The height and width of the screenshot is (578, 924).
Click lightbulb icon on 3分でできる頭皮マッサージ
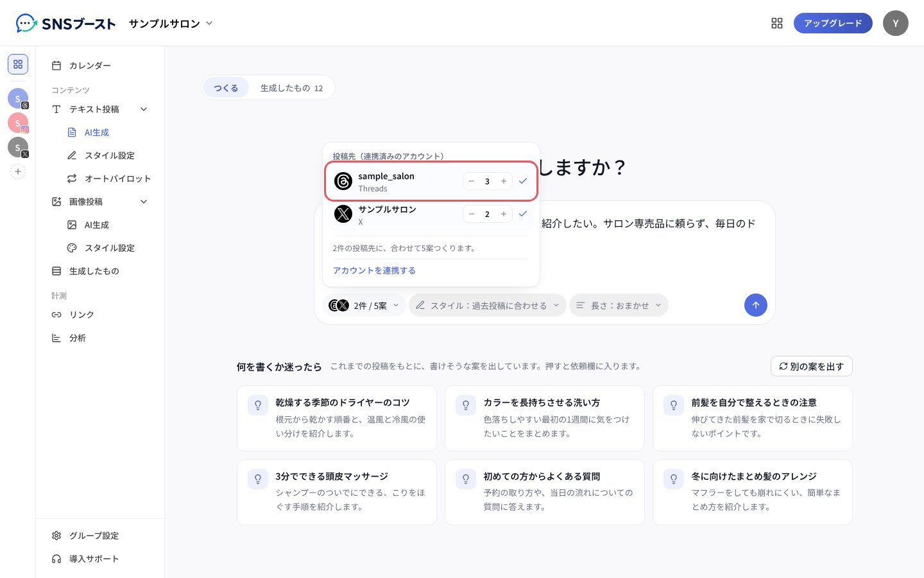click(258, 479)
